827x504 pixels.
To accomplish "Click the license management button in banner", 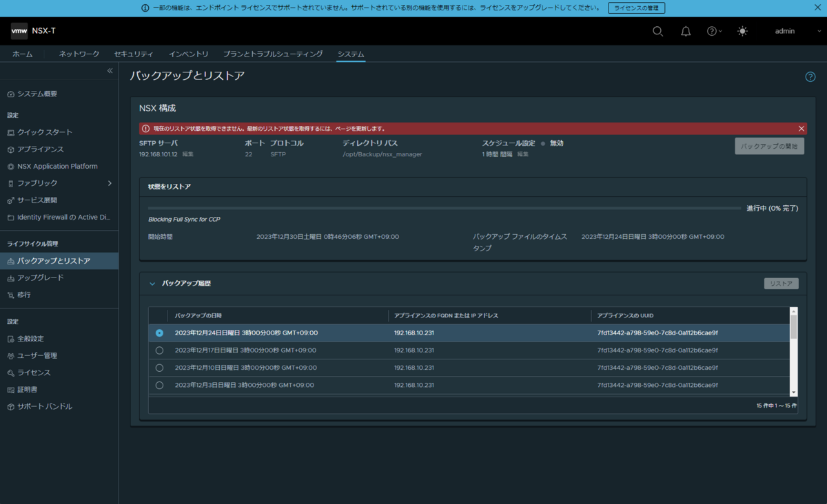I will pyautogui.click(x=636, y=8).
